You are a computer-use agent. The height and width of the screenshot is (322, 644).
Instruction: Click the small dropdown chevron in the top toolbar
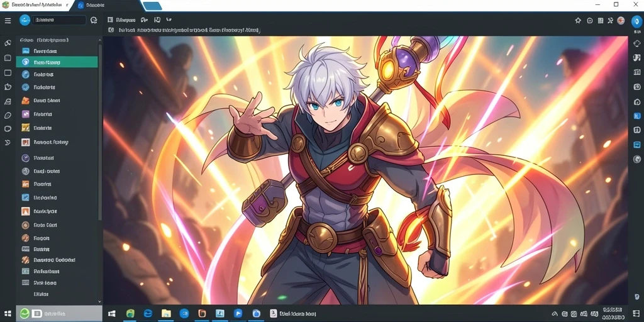tap(169, 19)
